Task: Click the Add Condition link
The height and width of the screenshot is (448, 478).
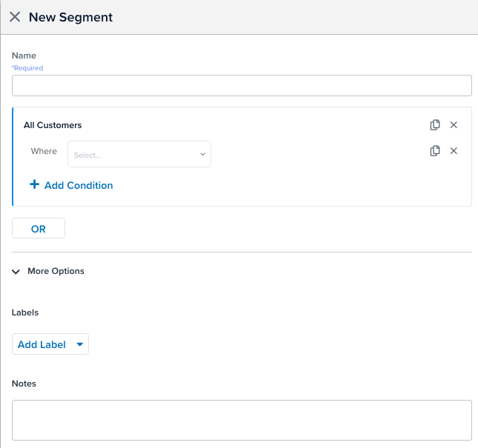Action: pyautogui.click(x=79, y=185)
